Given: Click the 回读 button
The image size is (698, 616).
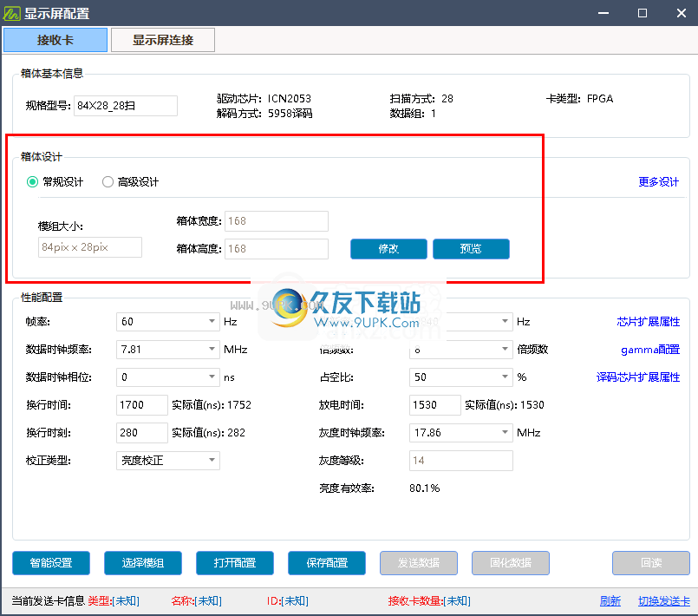Looking at the screenshot, I should (651, 563).
